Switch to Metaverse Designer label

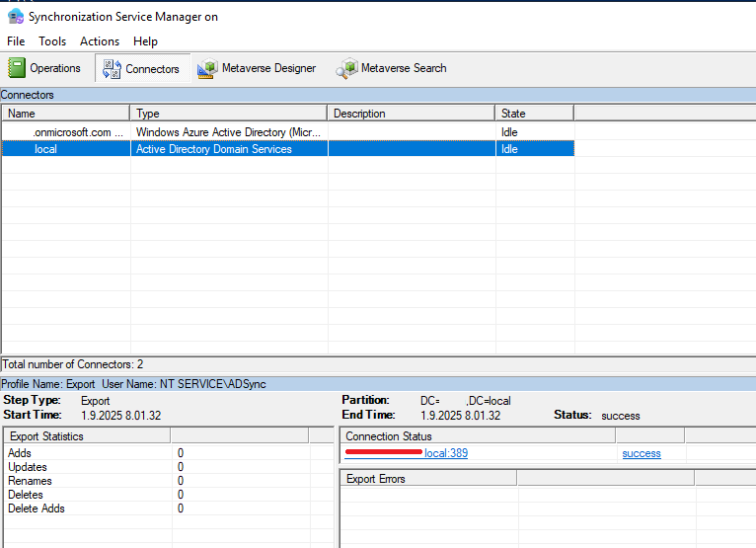[x=268, y=68]
